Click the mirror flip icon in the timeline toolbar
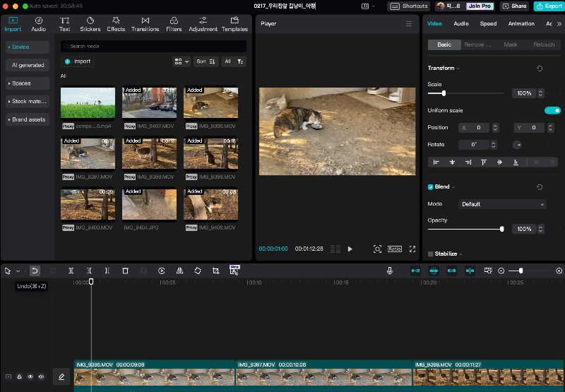565x392 pixels. point(179,271)
